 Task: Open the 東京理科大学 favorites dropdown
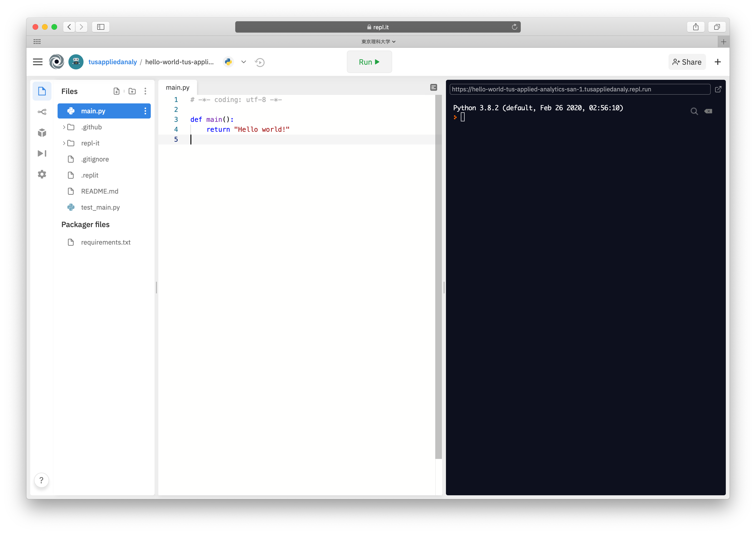tap(378, 42)
